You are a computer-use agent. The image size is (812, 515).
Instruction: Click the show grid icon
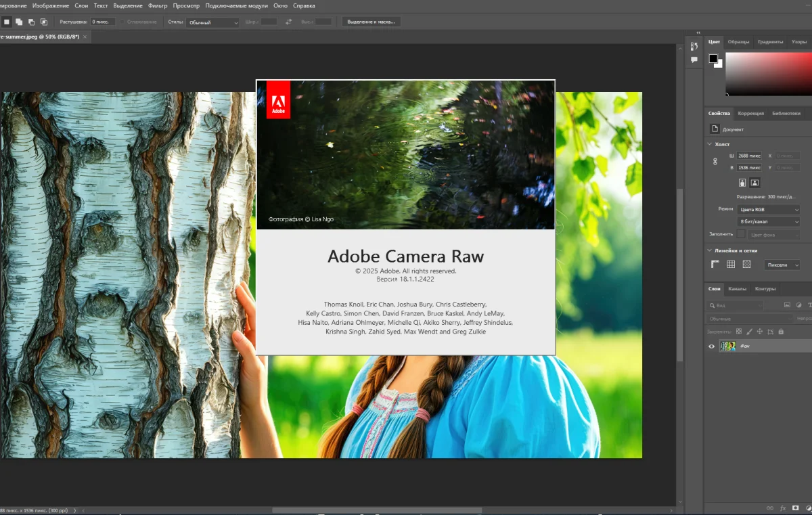(x=731, y=265)
